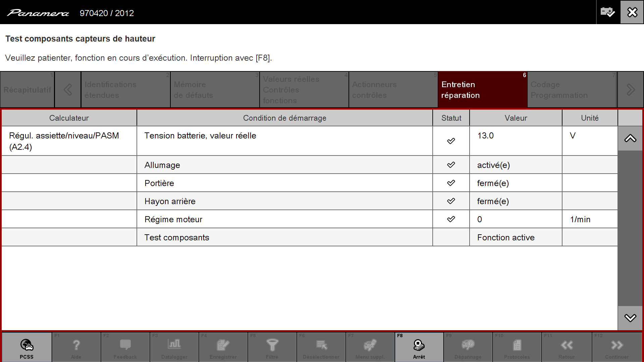The height and width of the screenshot is (362, 644).
Task: Open the Dépannage troubleshooting icon
Action: click(x=468, y=347)
